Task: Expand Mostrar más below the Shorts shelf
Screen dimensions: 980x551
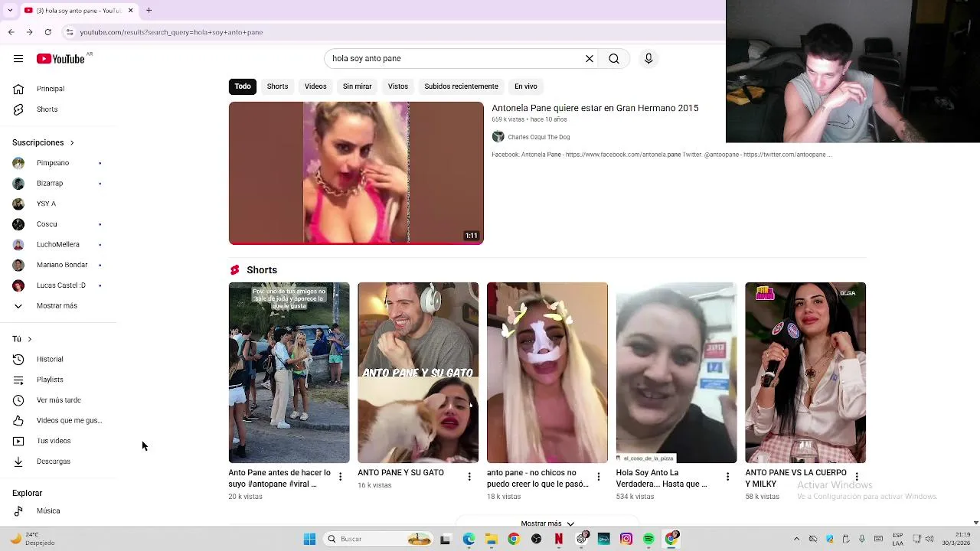Action: point(547,523)
